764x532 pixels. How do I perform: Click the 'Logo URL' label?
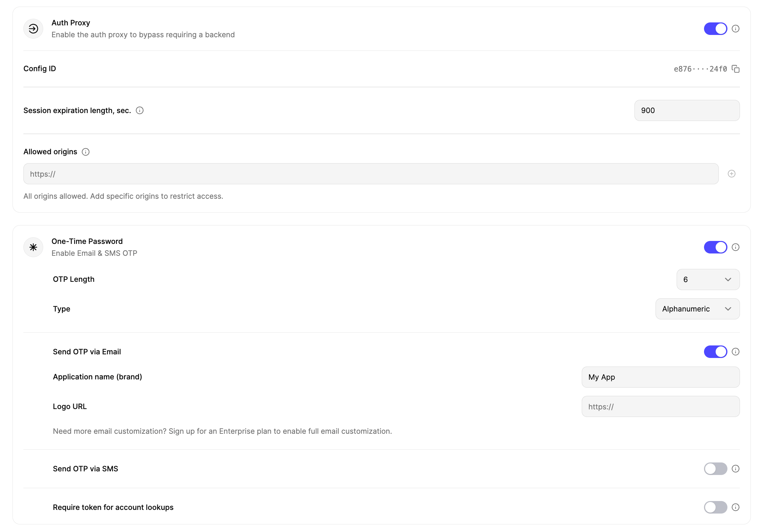70,406
